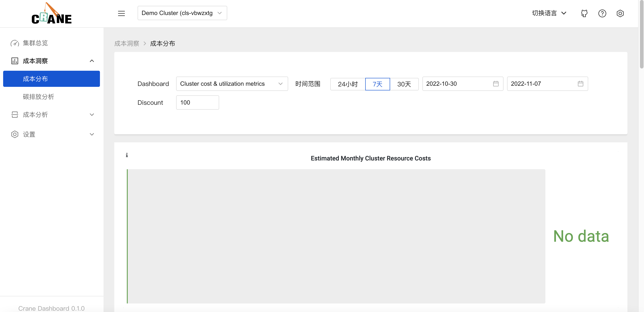The width and height of the screenshot is (644, 312).
Task: Select the 集群总览 dashboard icon in sidebar
Action: (x=15, y=43)
